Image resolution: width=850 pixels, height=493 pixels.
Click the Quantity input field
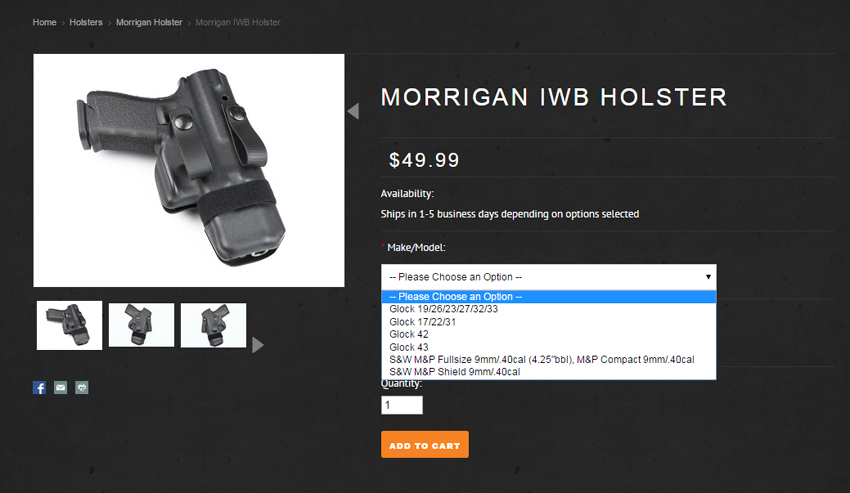(x=402, y=405)
